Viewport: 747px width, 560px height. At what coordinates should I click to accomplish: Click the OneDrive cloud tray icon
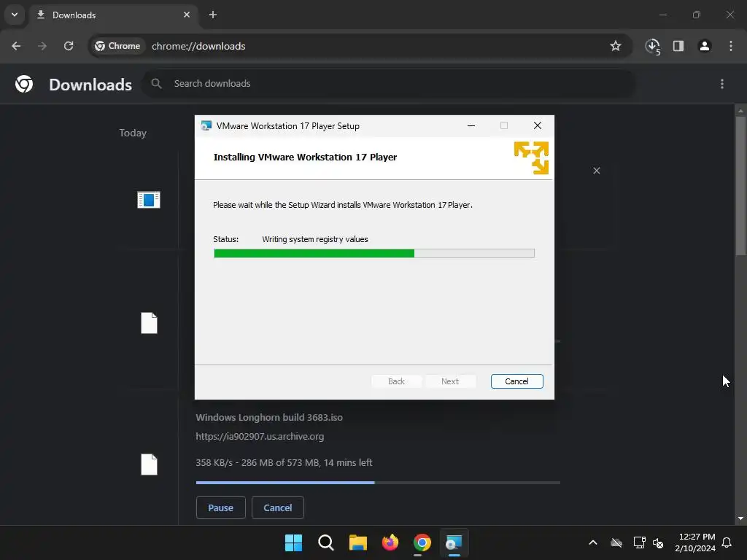616,542
